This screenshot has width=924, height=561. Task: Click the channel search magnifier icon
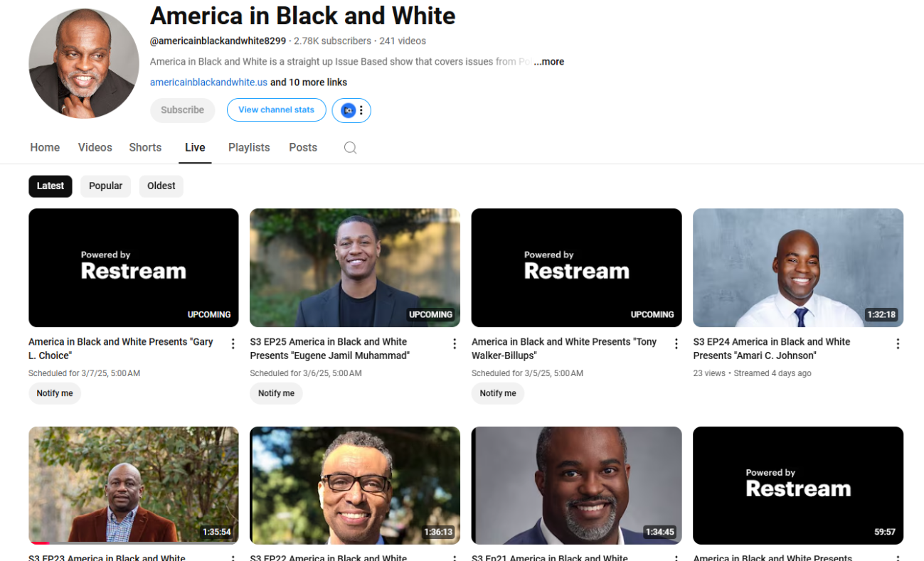click(x=350, y=148)
